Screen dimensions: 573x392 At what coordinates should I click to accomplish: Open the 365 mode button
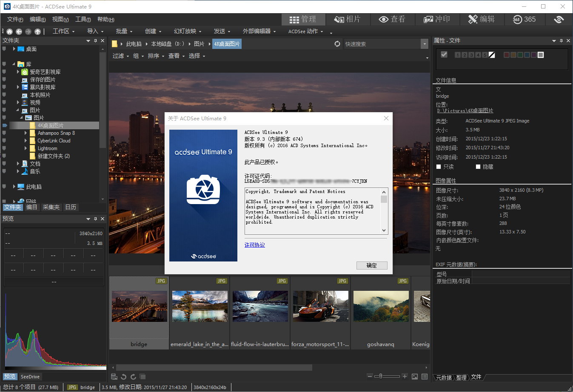[524, 19]
